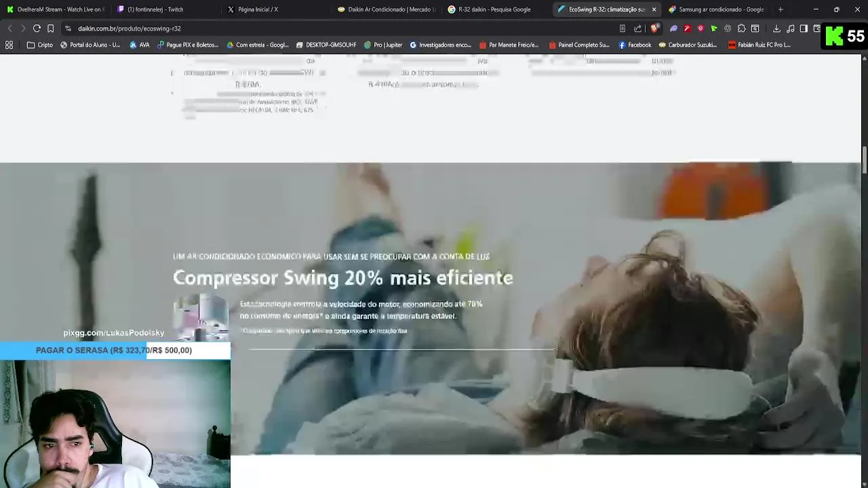Close the EcoSwing R-32 tab

[x=654, y=9]
